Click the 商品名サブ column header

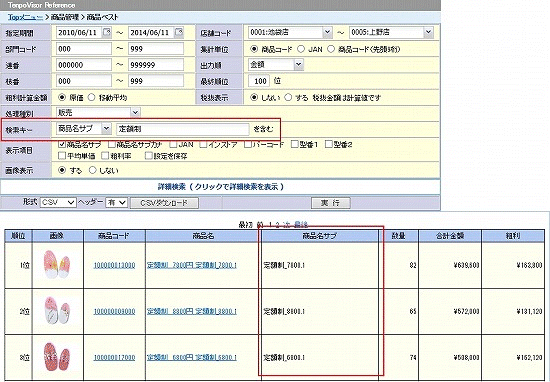coord(320,236)
